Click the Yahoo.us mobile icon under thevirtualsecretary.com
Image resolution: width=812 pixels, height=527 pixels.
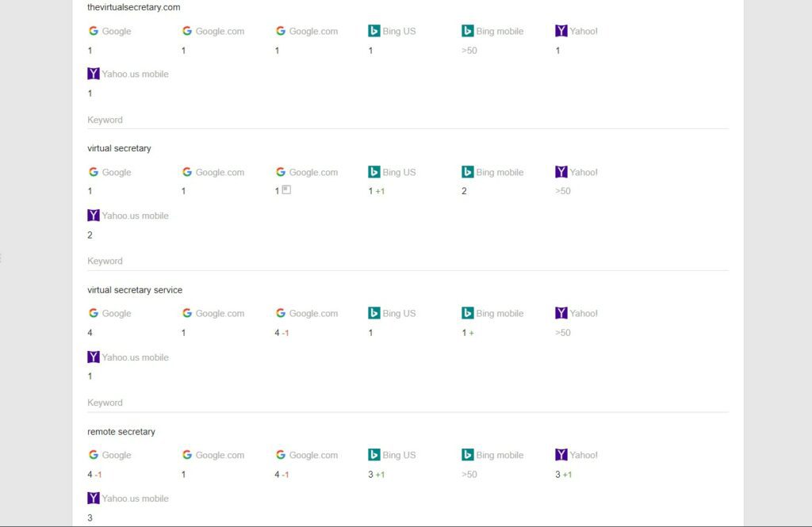[94, 74]
